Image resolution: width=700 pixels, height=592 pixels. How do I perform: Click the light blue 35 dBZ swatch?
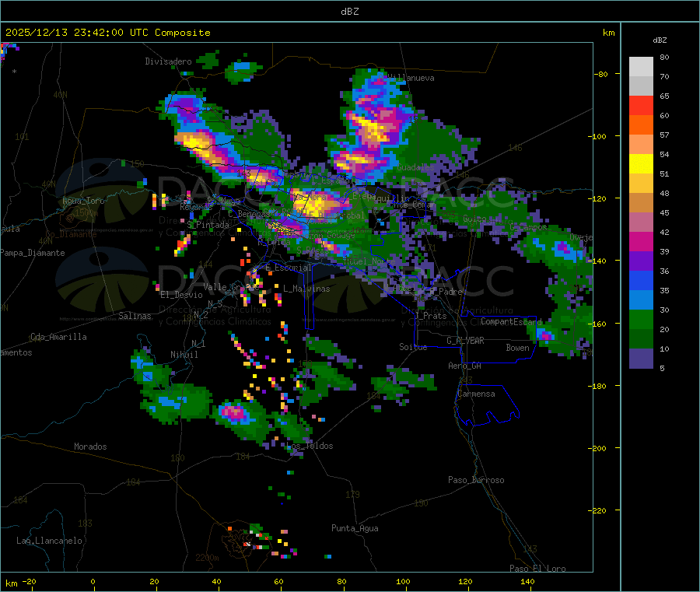pos(641,300)
